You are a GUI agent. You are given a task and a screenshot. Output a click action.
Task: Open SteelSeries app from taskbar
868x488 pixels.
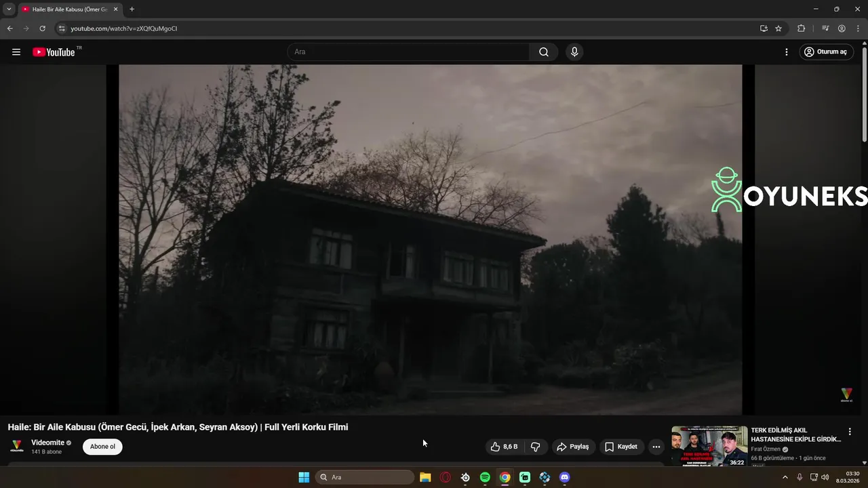(x=465, y=477)
